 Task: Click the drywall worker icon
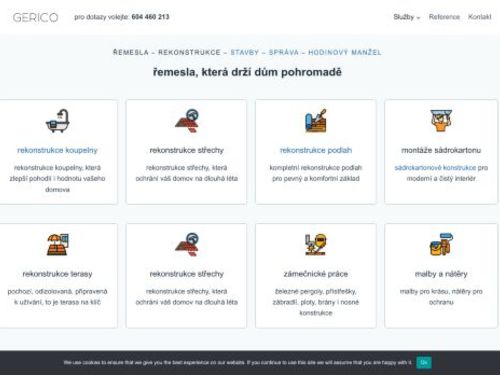coord(441,121)
